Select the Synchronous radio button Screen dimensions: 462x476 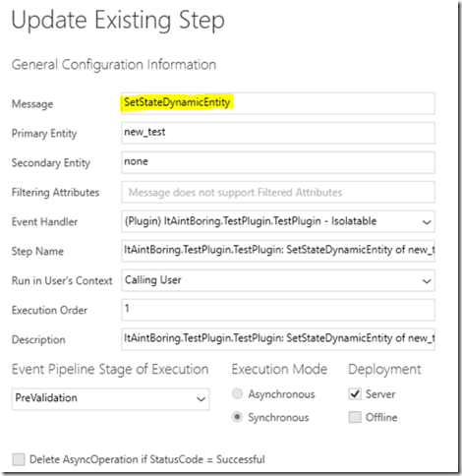point(237,417)
